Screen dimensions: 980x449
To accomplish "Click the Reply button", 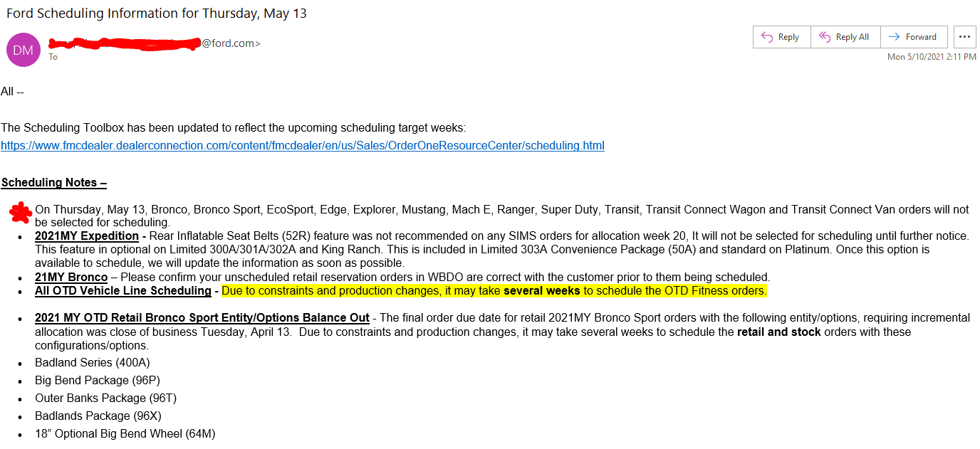I will tap(781, 37).
